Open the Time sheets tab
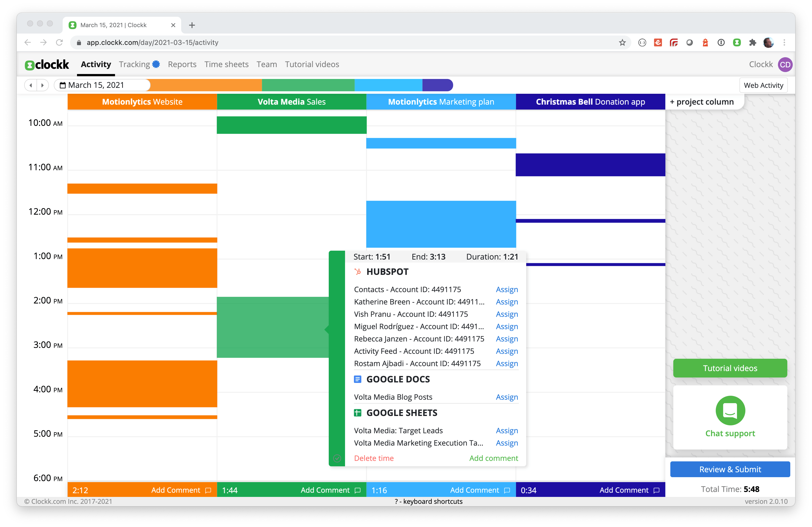812x527 pixels. point(227,64)
